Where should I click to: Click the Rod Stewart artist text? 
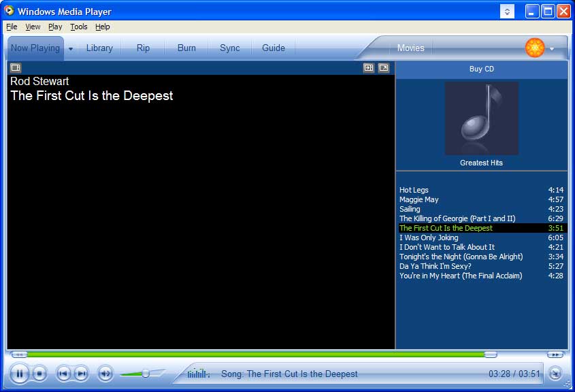39,82
